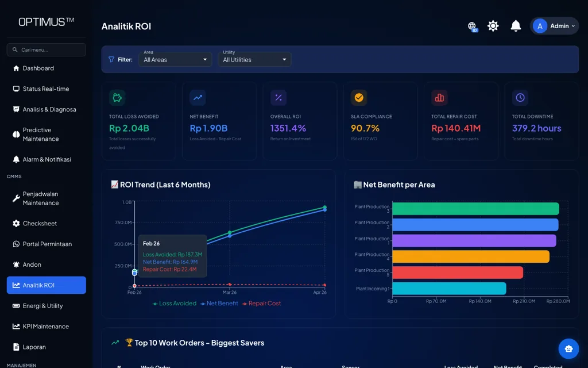588x368 pixels.
Task: Toggle Loss Avoided series in chart legend
Action: point(175,304)
